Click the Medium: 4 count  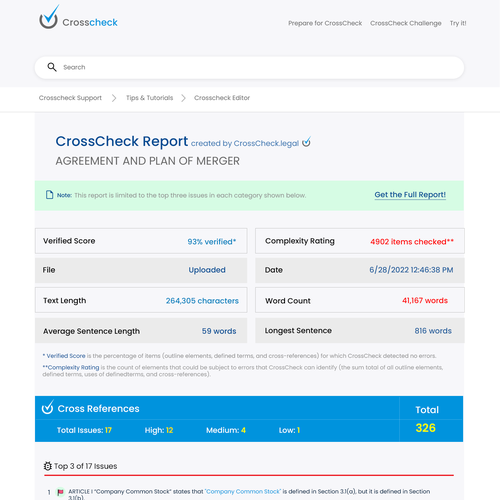226,430
